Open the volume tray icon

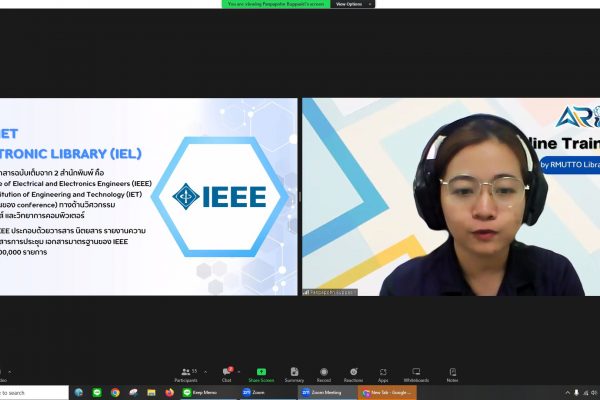(595, 393)
